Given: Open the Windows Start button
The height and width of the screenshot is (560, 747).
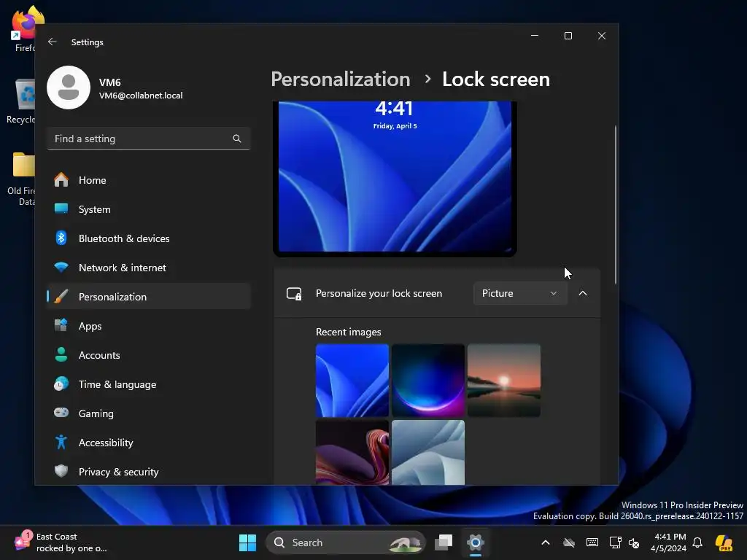Looking at the screenshot, I should coord(248,542).
